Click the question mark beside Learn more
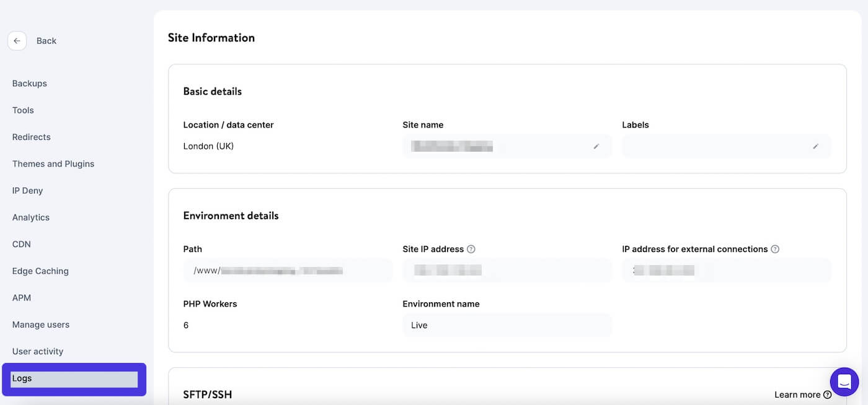This screenshot has width=868, height=405. [x=828, y=394]
